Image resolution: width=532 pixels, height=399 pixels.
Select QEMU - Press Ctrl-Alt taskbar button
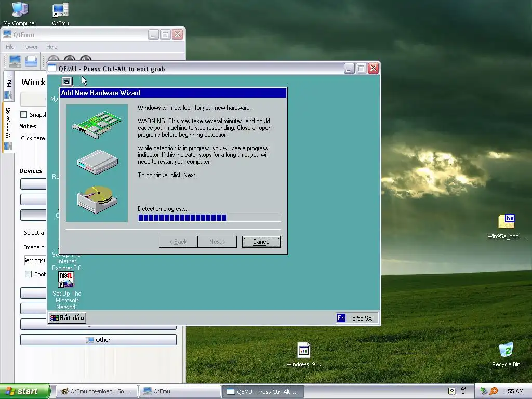[263, 391]
